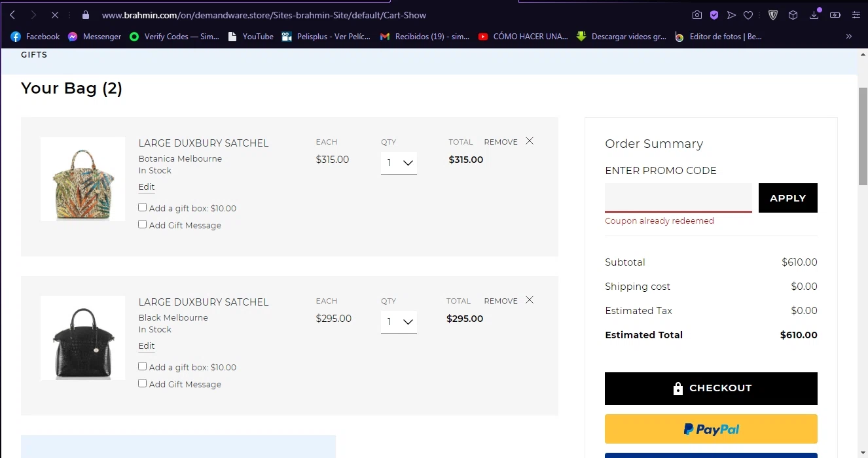Click Botanica LARGE DUXBURY SATCHEL title
The height and width of the screenshot is (458, 868).
pos(204,143)
